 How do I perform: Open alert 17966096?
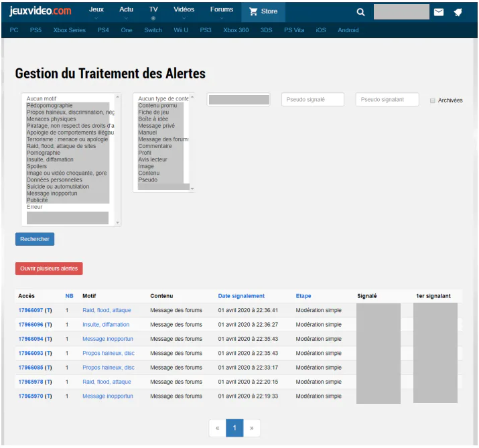pyautogui.click(x=31, y=325)
